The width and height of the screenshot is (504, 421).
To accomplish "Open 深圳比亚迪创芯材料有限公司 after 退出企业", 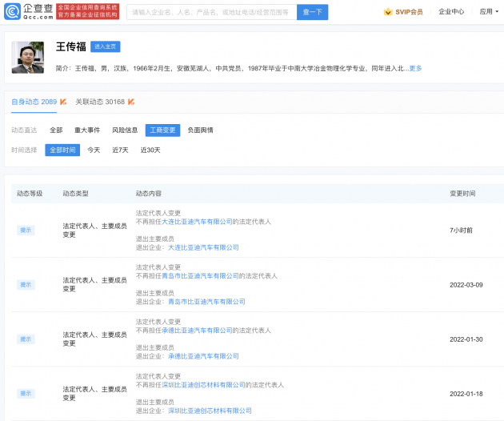I will coord(210,411).
